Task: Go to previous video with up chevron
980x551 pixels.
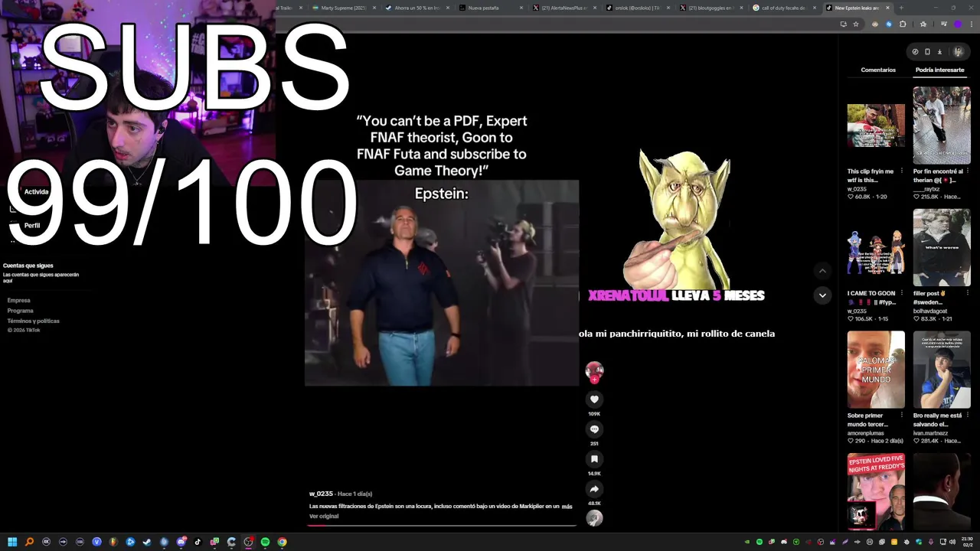Action: click(822, 270)
